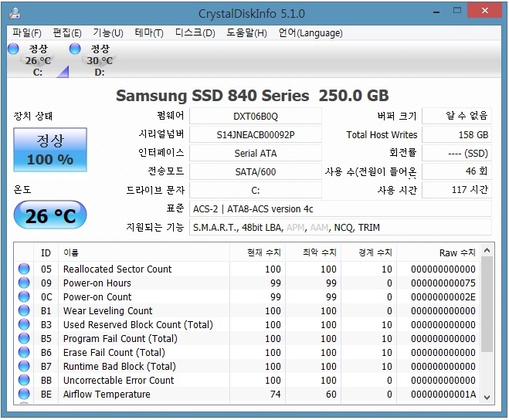Screen dimensions: 509x420
Task: Click firmware field DXT06B0Q
Action: tap(256, 117)
